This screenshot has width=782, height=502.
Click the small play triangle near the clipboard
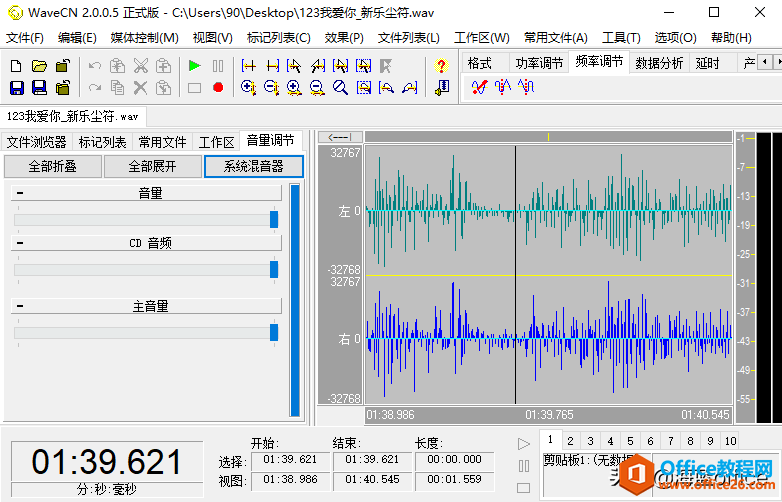(524, 444)
